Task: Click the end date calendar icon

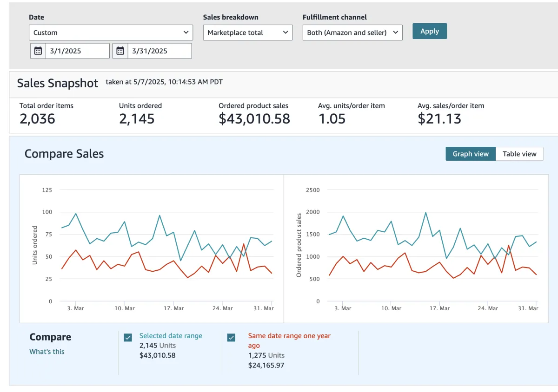Action: [x=120, y=51]
